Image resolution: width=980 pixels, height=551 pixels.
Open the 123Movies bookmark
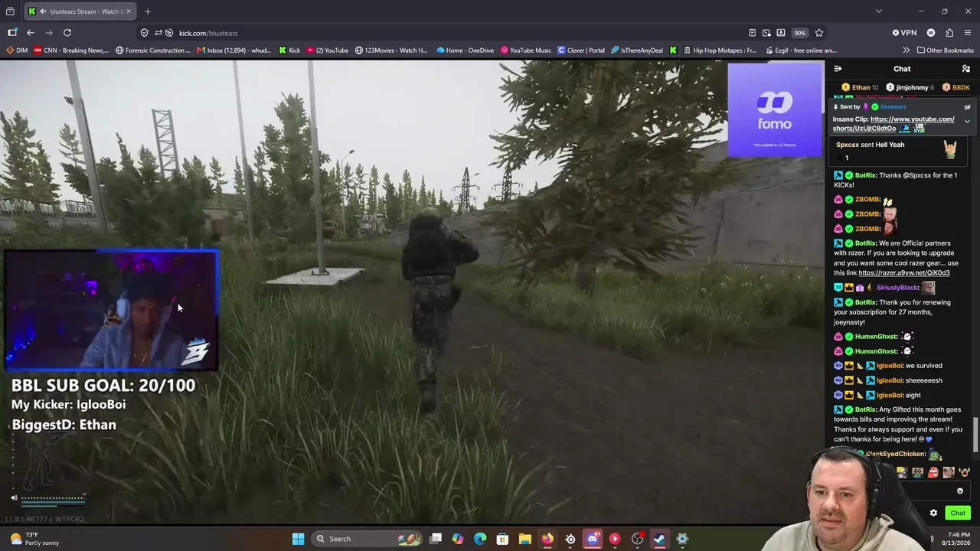(x=391, y=51)
